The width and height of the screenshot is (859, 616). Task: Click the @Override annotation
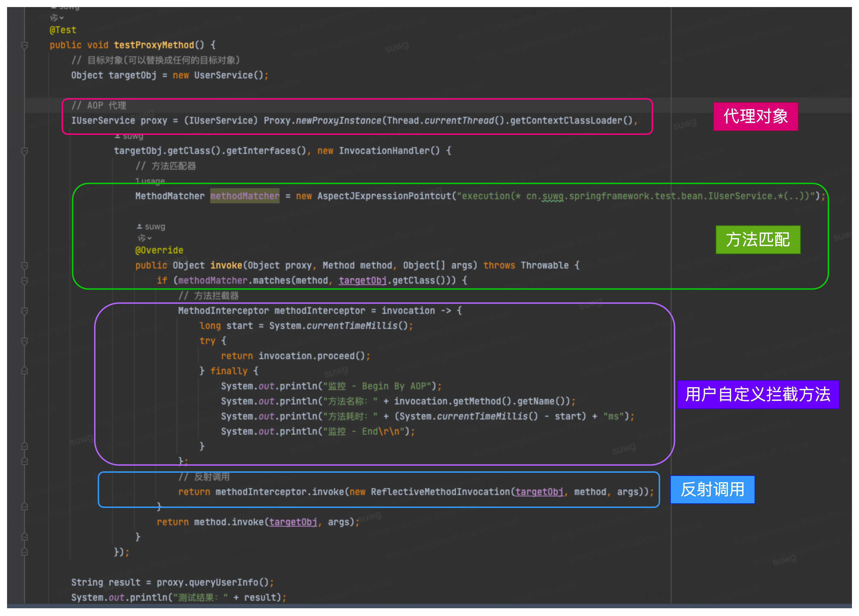[159, 250]
